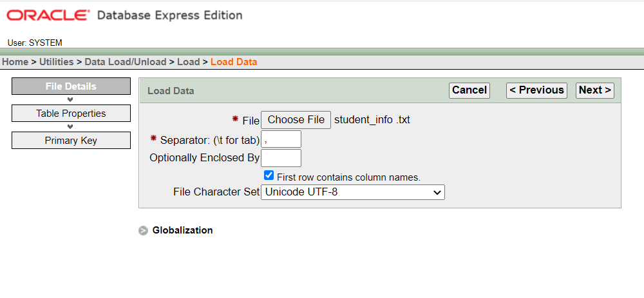The image size is (644, 298).
Task: Click the Oracle logo
Action: point(49,15)
